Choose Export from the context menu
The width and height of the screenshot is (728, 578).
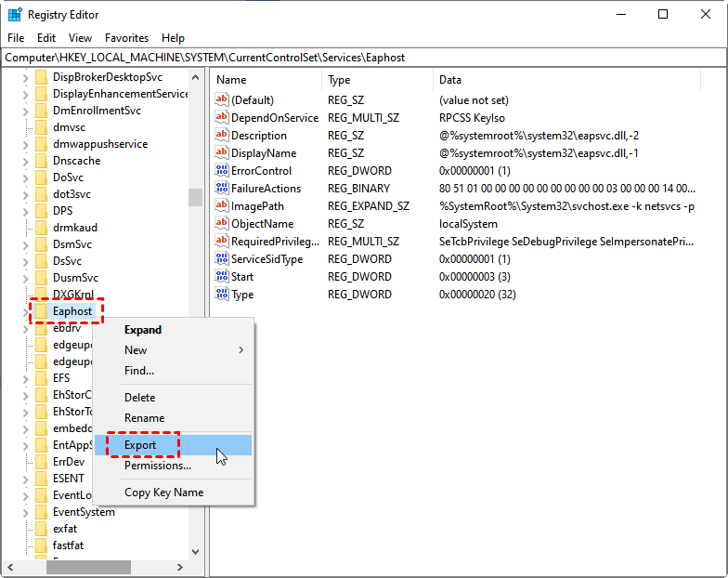tap(141, 445)
